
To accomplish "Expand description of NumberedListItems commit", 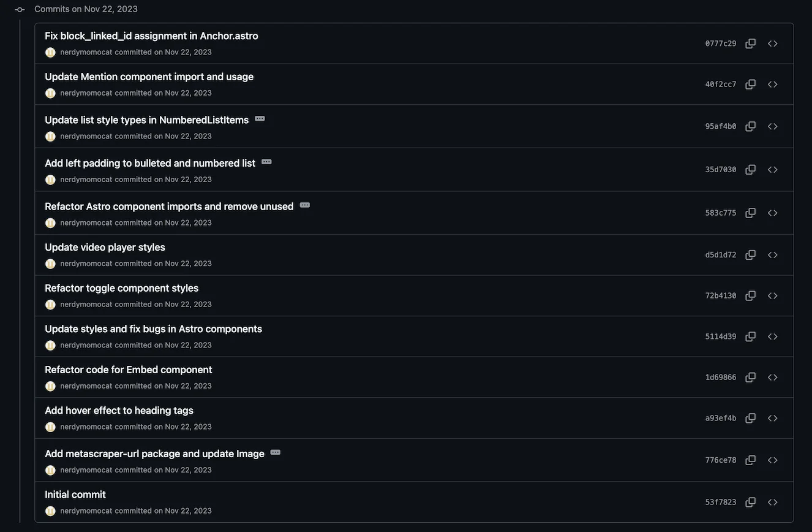I will point(260,118).
